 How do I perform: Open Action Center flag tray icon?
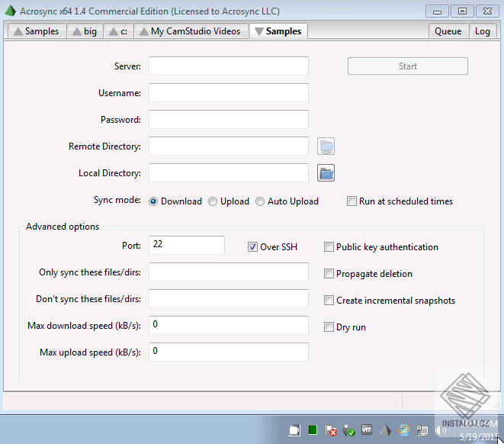(330, 430)
